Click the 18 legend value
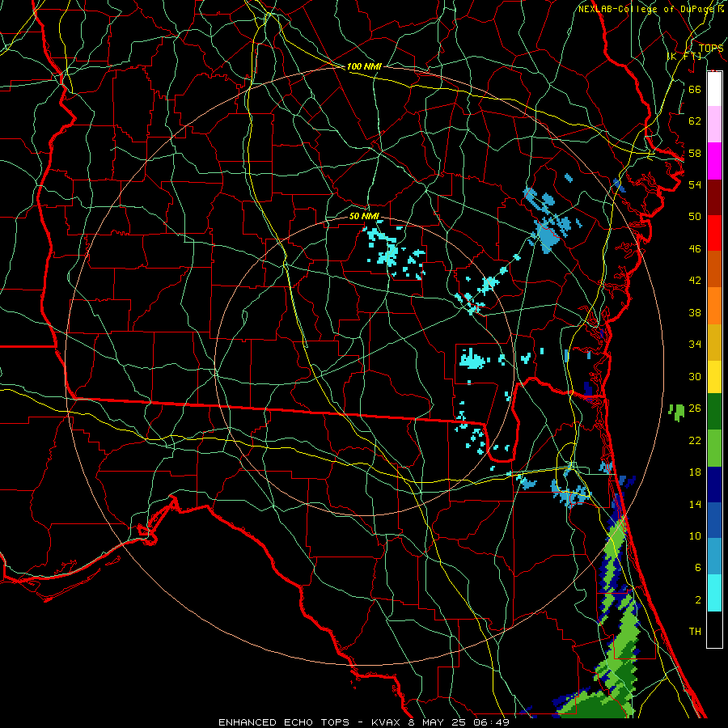Viewport: 728px width, 728px height. 695,472
